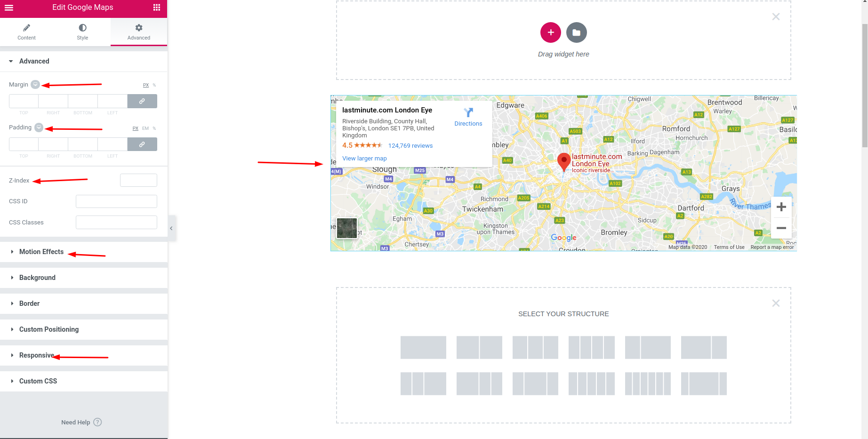The height and width of the screenshot is (439, 868).
Task: Switch map to satellite view thumbnail
Action: (x=347, y=228)
